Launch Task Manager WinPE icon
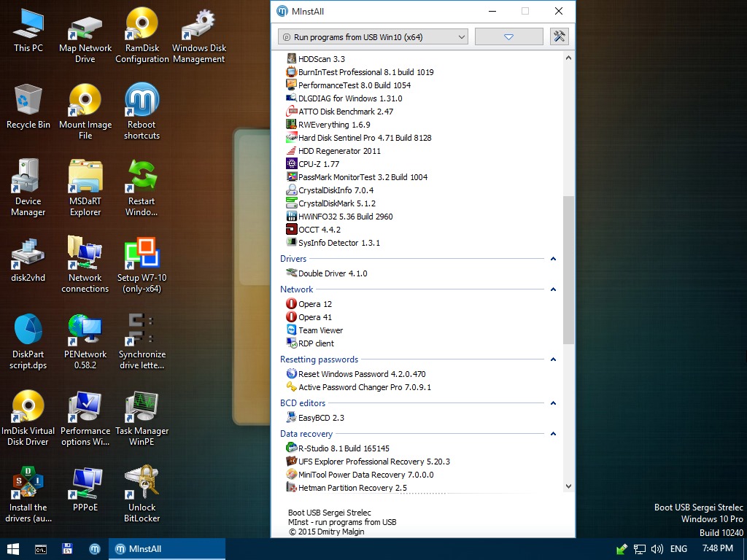 (x=142, y=419)
